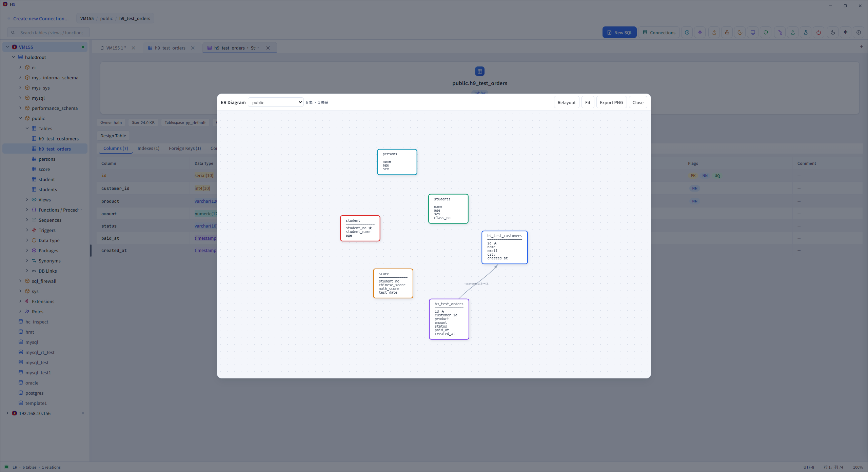Click the plus icon to add new tab
Image resolution: width=868 pixels, height=472 pixels.
tap(862, 47)
